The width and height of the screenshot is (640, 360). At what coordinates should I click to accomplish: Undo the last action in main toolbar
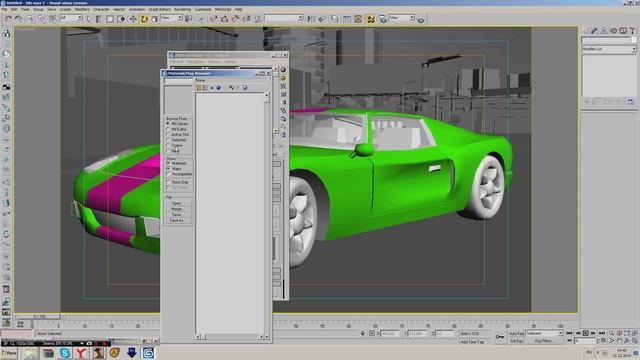click(8, 18)
